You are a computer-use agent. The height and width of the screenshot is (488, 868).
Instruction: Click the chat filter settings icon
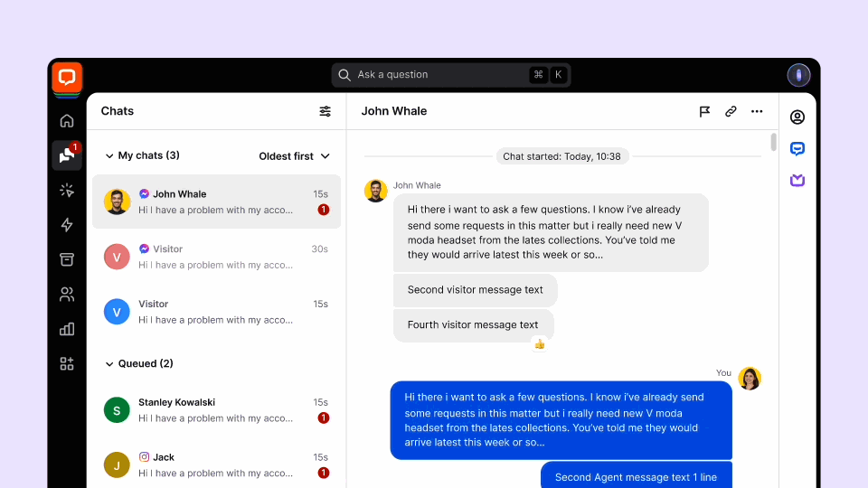pyautogui.click(x=325, y=111)
